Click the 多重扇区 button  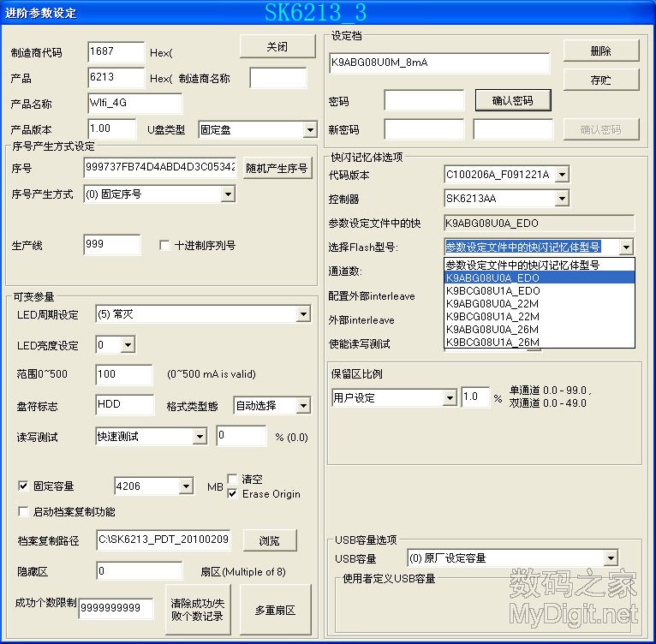click(x=275, y=610)
